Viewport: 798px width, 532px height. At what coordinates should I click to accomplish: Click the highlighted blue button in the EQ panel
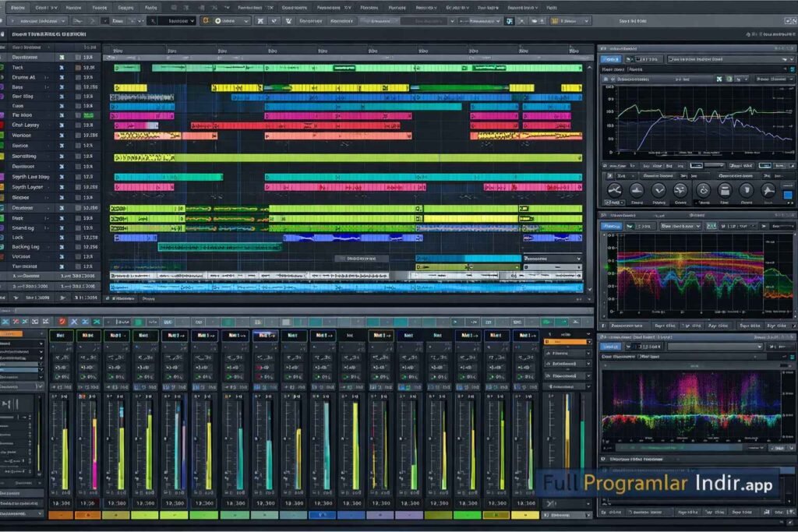[x=612, y=59]
